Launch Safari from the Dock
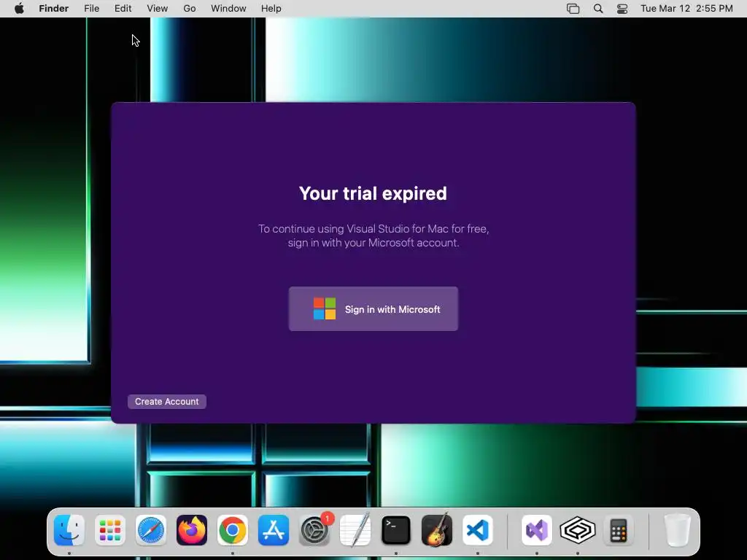This screenshot has height=560, width=747. click(x=151, y=530)
